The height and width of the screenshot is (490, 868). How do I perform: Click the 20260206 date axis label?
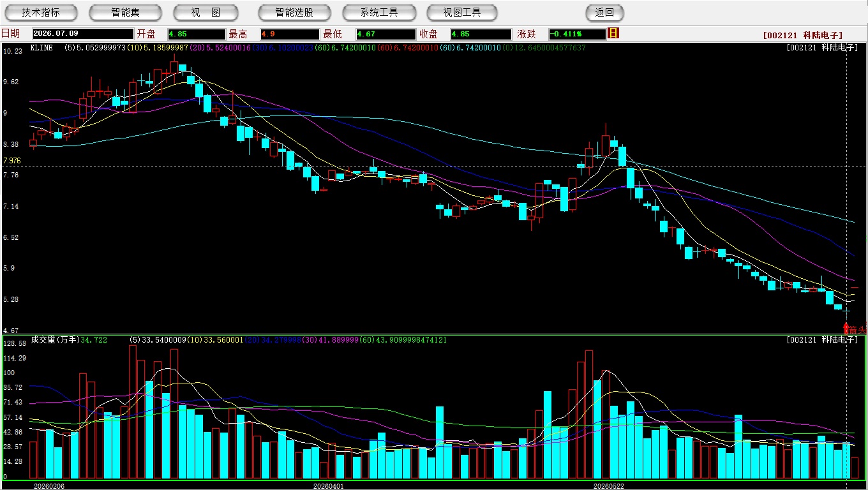49,486
